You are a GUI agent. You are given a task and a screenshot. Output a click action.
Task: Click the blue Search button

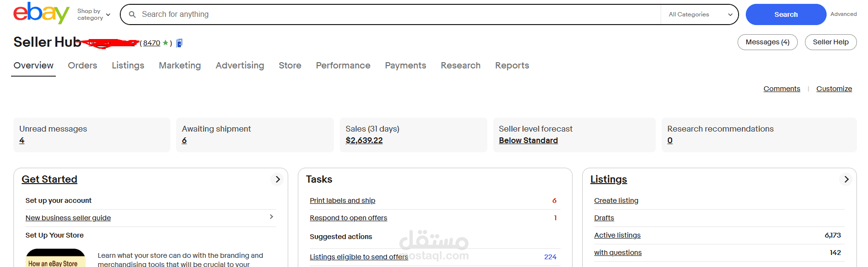786,14
